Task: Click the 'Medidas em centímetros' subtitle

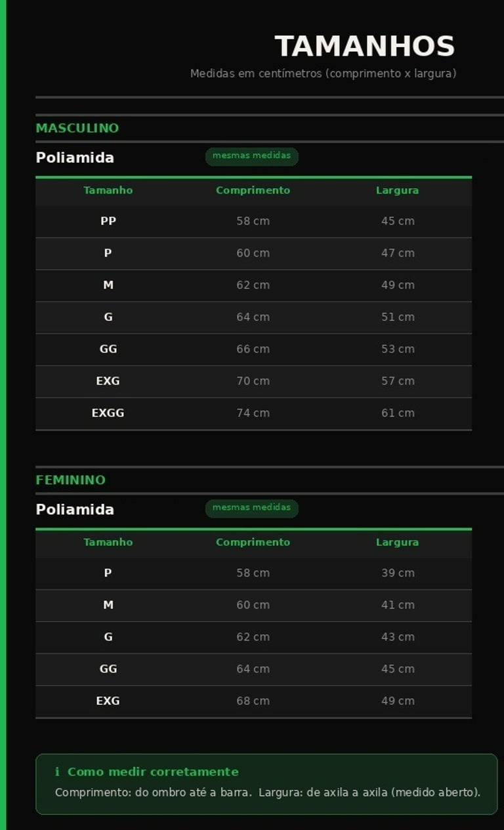Action: pyautogui.click(x=323, y=73)
